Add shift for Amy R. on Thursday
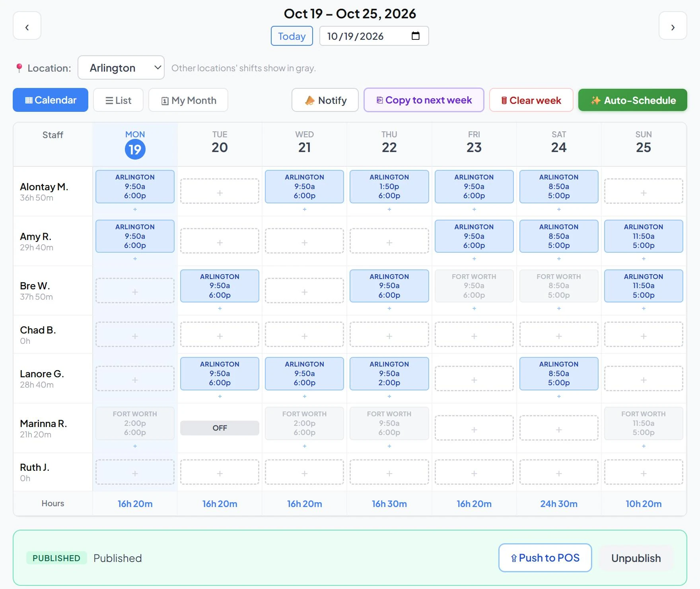Image resolution: width=700 pixels, height=589 pixels. (x=389, y=241)
